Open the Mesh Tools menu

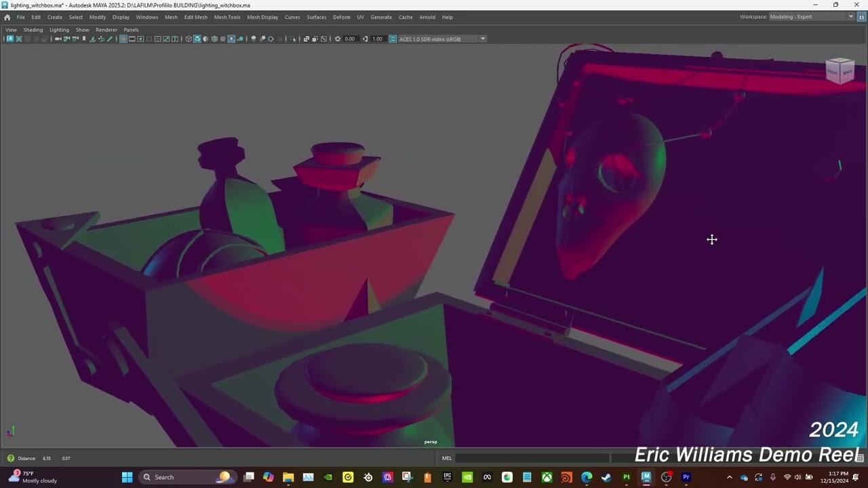(227, 17)
